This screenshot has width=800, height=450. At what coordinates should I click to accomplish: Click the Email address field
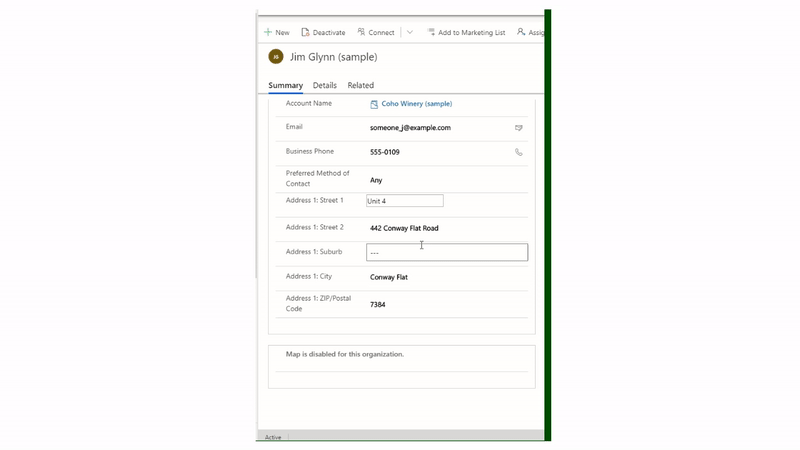[x=410, y=128]
